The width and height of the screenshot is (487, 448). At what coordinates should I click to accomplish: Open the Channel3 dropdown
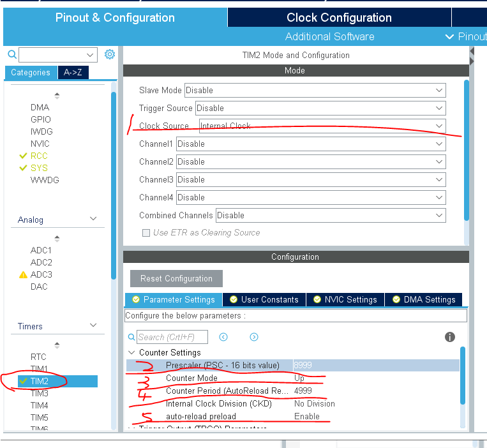[311, 180]
